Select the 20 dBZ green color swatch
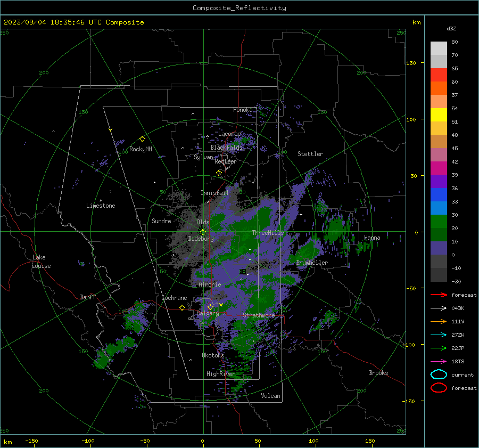The image size is (479, 448). pos(439,234)
